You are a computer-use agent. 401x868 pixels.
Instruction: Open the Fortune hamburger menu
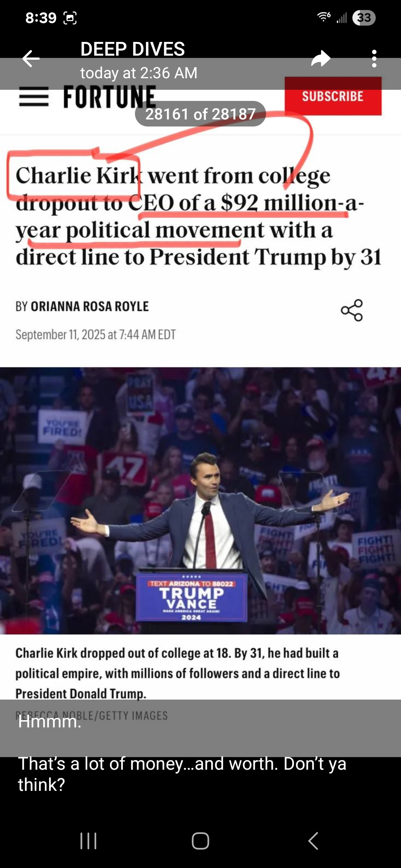pyautogui.click(x=34, y=96)
